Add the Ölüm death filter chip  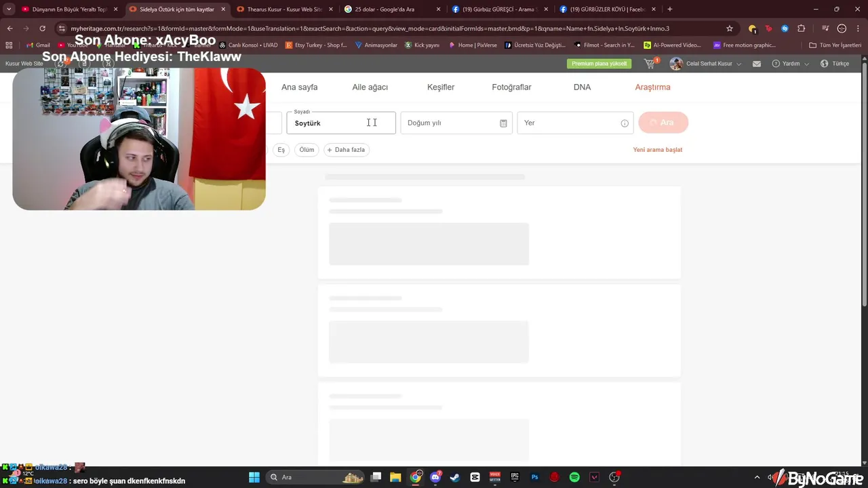[307, 150]
